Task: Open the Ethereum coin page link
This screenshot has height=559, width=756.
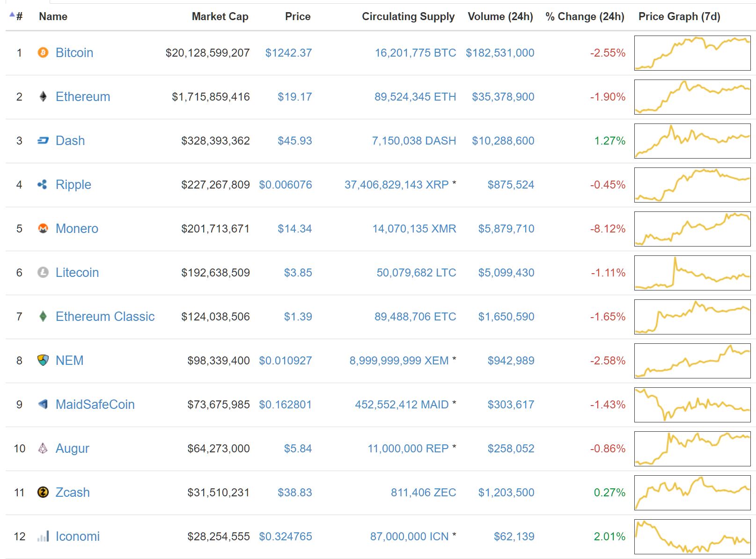Action: click(83, 96)
